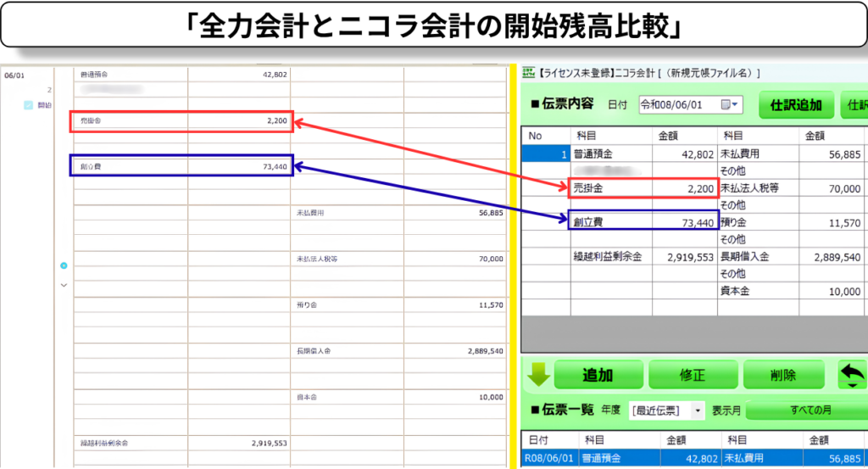This screenshot has height=469, width=868.
Task: Click the 創立費 cell in Nikora table
Action: point(611,222)
